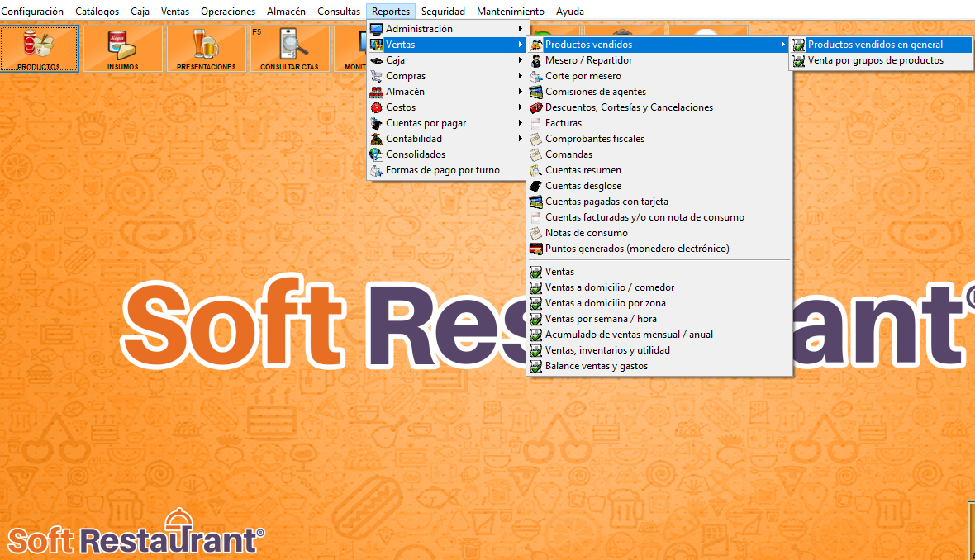The width and height of the screenshot is (975, 560).
Task: Select Comandas report entry
Action: [659, 154]
